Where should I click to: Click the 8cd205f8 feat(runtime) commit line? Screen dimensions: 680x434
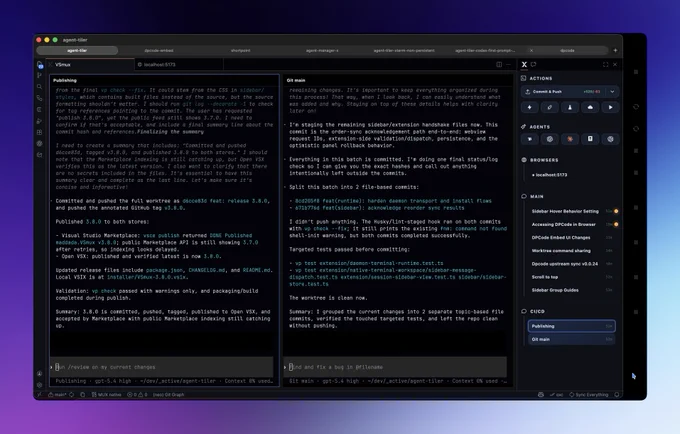pyautogui.click(x=393, y=201)
